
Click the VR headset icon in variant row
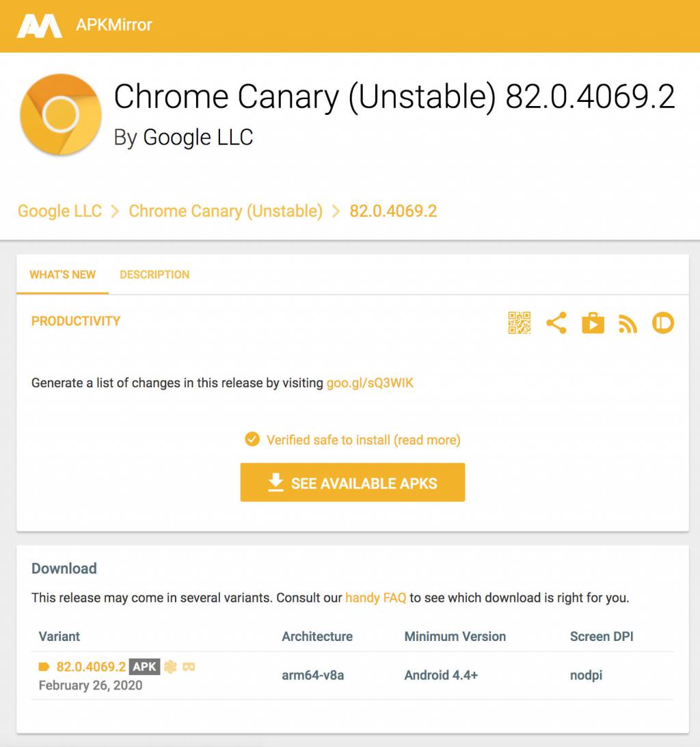pyautogui.click(x=189, y=666)
